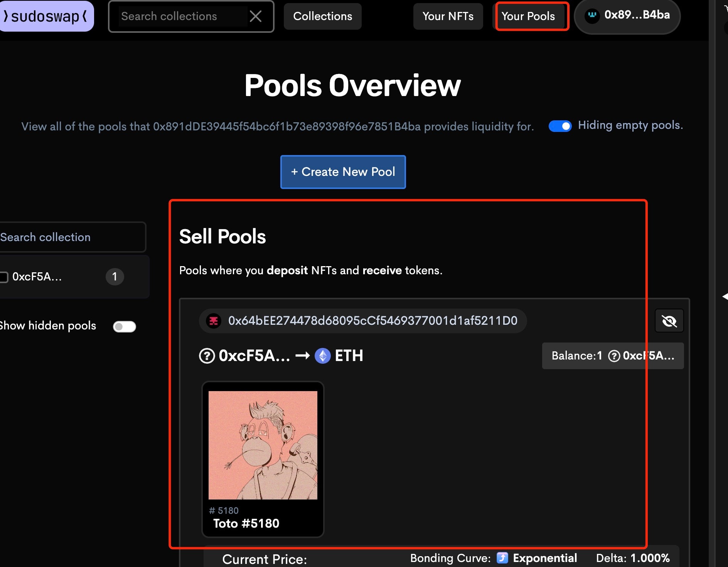
Task: Enable the Show hidden pools switch
Action: [x=124, y=326]
